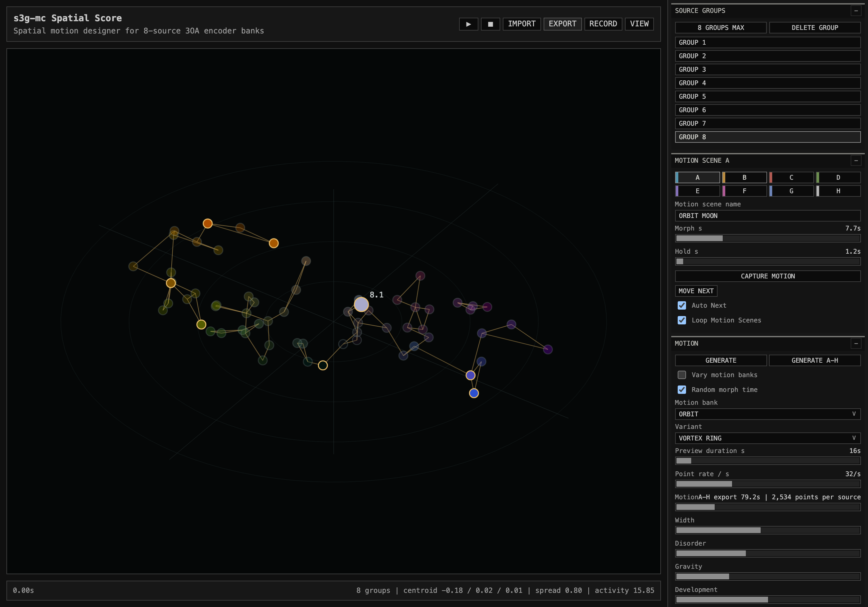
Task: Stop playback with the square stop button
Action: tap(490, 24)
